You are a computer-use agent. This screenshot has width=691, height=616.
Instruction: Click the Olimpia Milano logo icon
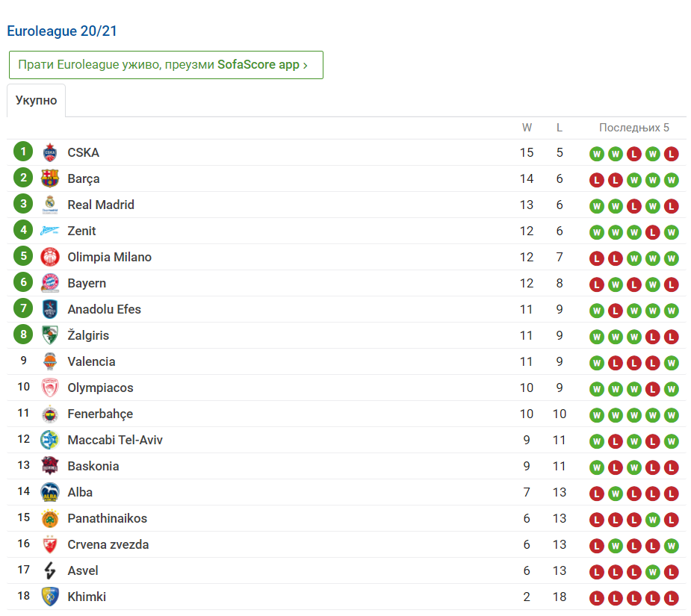point(49,257)
